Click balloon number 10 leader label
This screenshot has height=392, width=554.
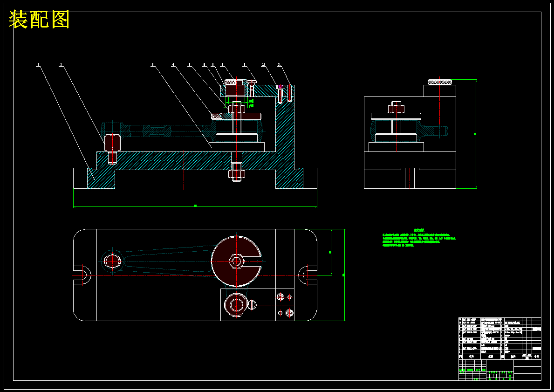click(x=263, y=65)
